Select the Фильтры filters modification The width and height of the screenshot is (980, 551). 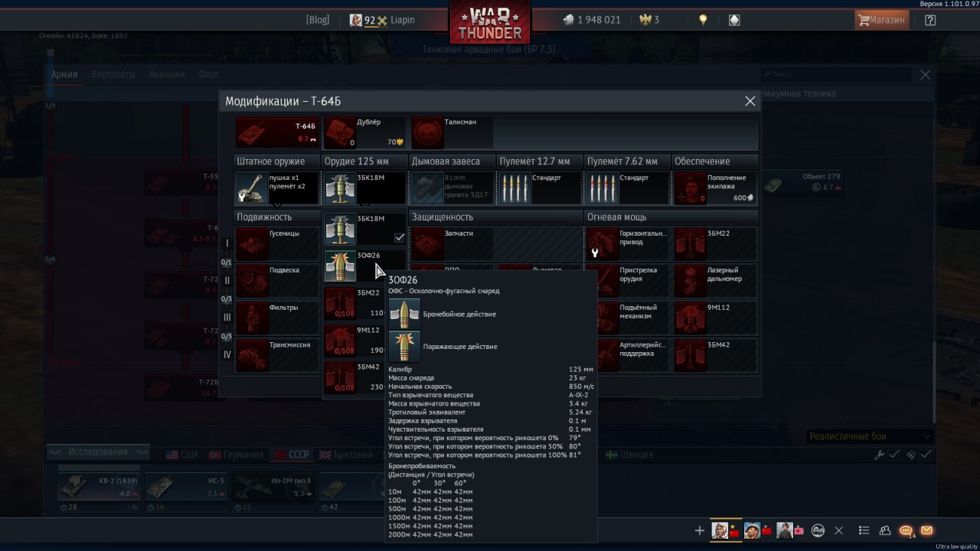[277, 318]
